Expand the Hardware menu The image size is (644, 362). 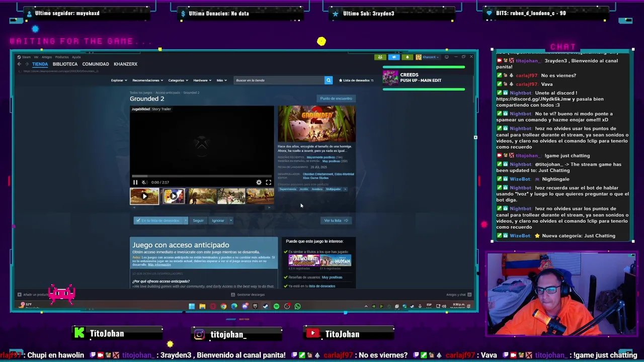coord(202,80)
